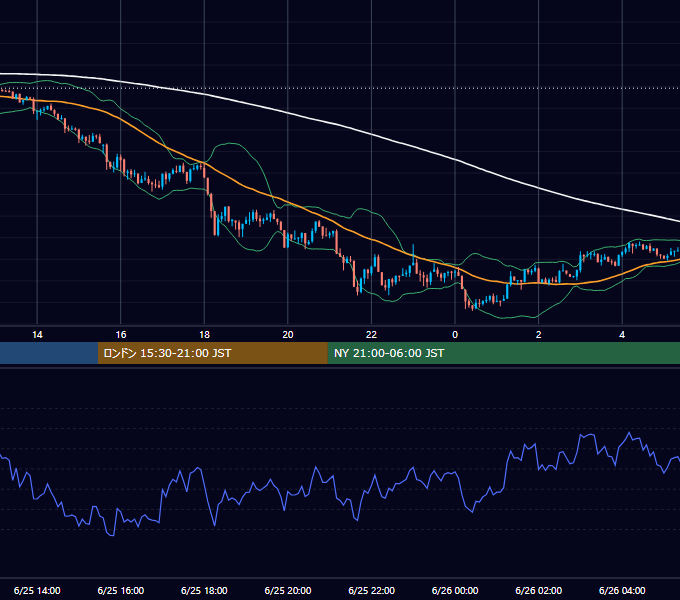Image resolution: width=680 pixels, height=600 pixels.
Task: Click the 6/25 20:00 date label
Action: (x=288, y=590)
